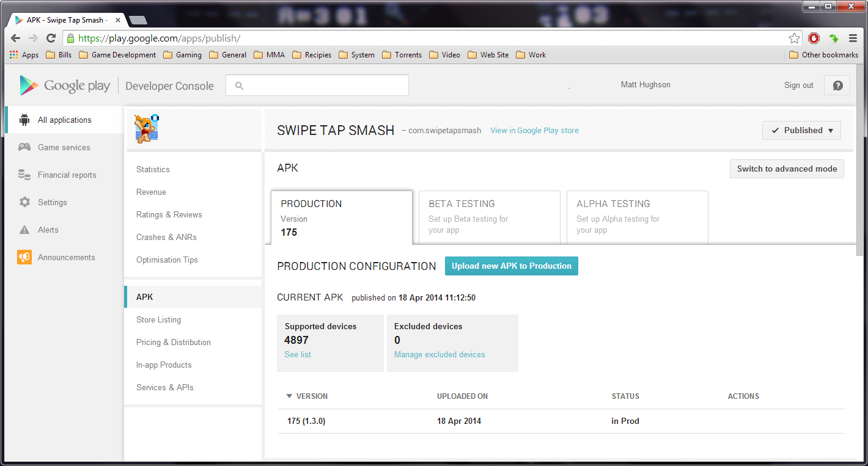Click the green arrow extension icon
Viewport: 868px width, 466px height.
coord(834,38)
